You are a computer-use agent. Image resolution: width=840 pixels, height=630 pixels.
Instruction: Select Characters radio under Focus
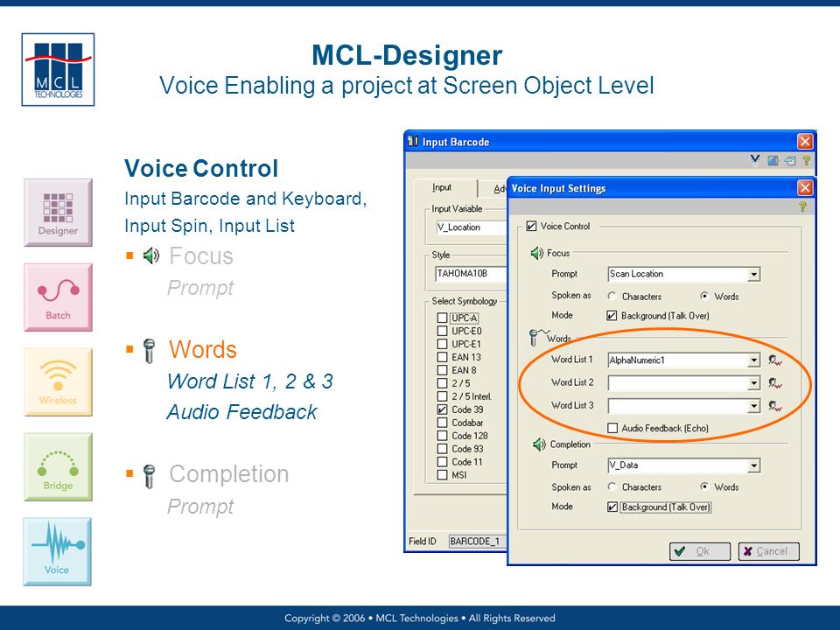[612, 297]
